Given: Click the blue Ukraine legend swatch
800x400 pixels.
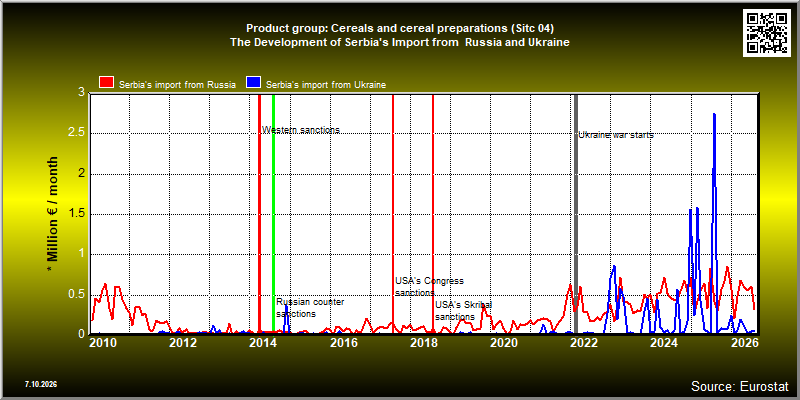Looking at the screenshot, I should coord(254,82).
